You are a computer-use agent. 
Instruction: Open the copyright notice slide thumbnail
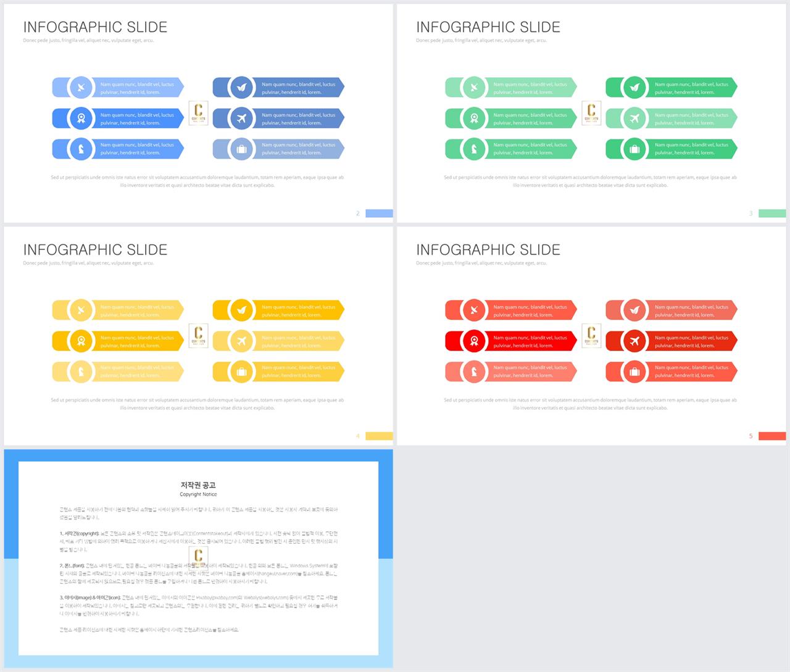coord(198,558)
